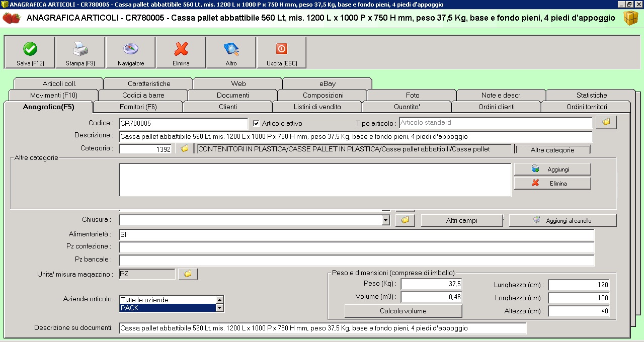This screenshot has width=644, height=342.
Task: Open the Ordini fornitori tab
Action: 586,107
